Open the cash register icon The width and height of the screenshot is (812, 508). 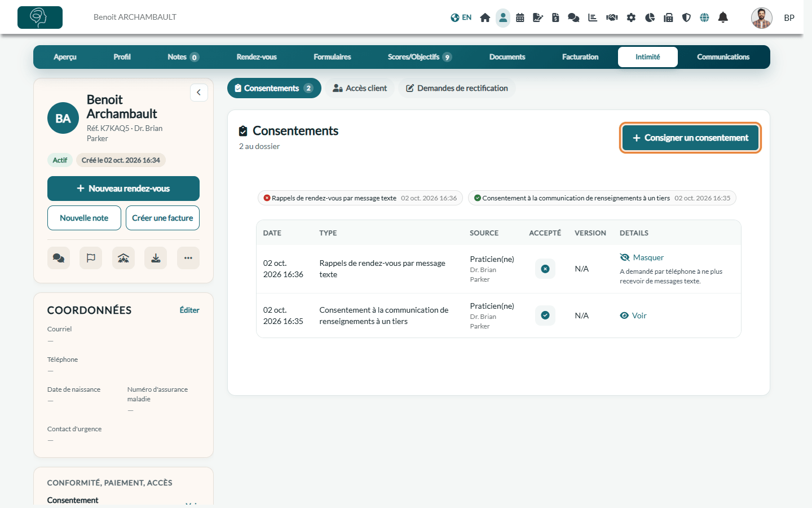pos(668,17)
